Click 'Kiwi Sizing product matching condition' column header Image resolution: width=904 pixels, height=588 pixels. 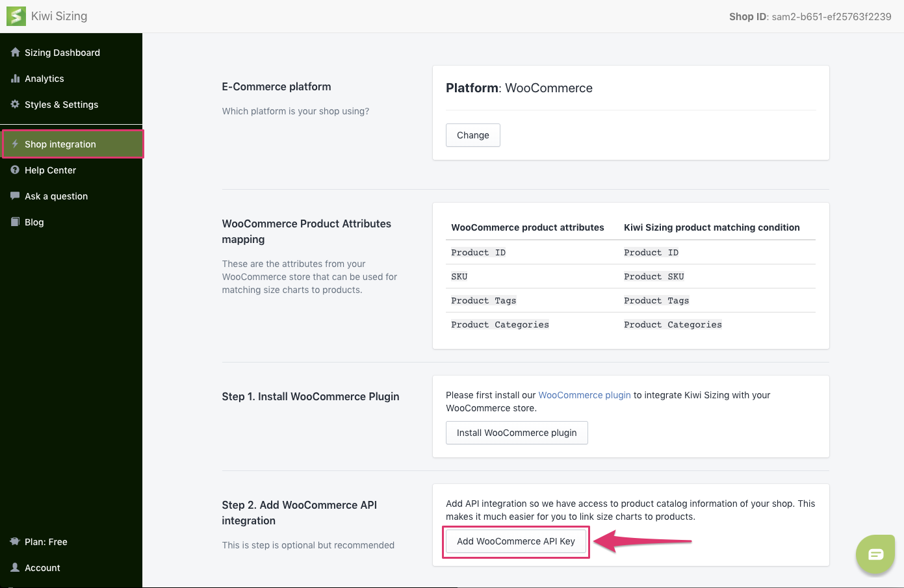[x=712, y=227]
